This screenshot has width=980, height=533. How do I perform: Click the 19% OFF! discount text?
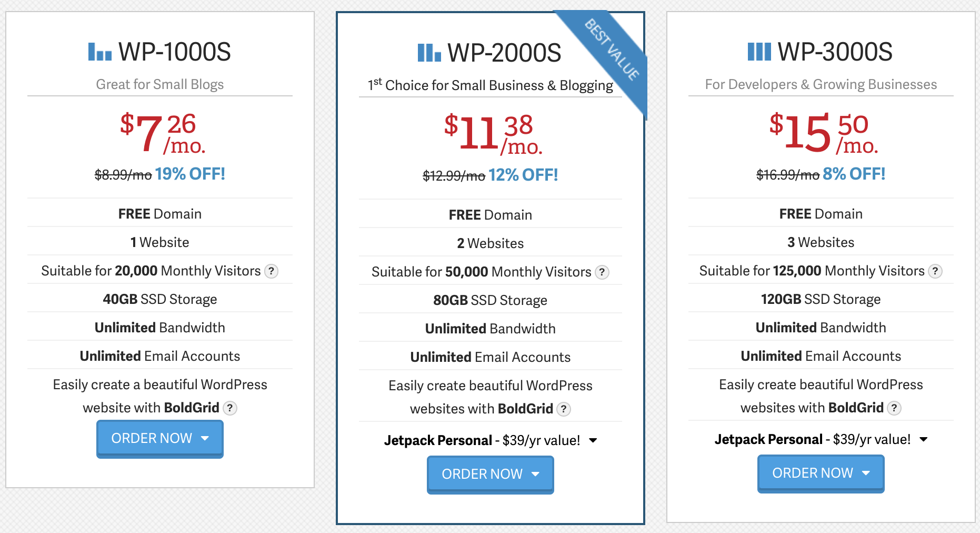tap(190, 174)
